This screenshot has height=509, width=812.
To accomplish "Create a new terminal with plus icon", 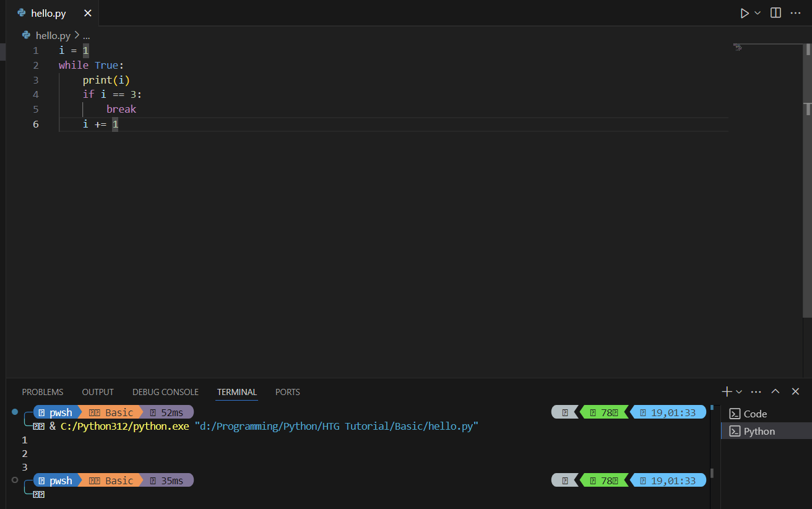I will (x=727, y=391).
